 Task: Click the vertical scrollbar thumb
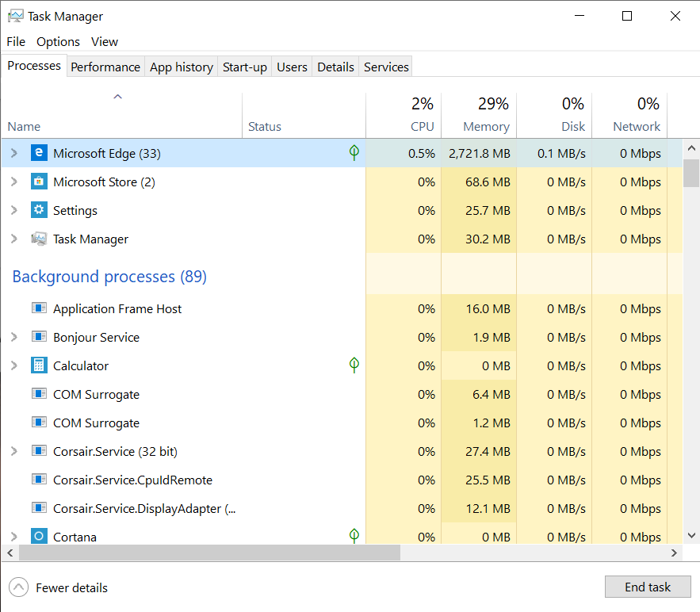(x=691, y=173)
